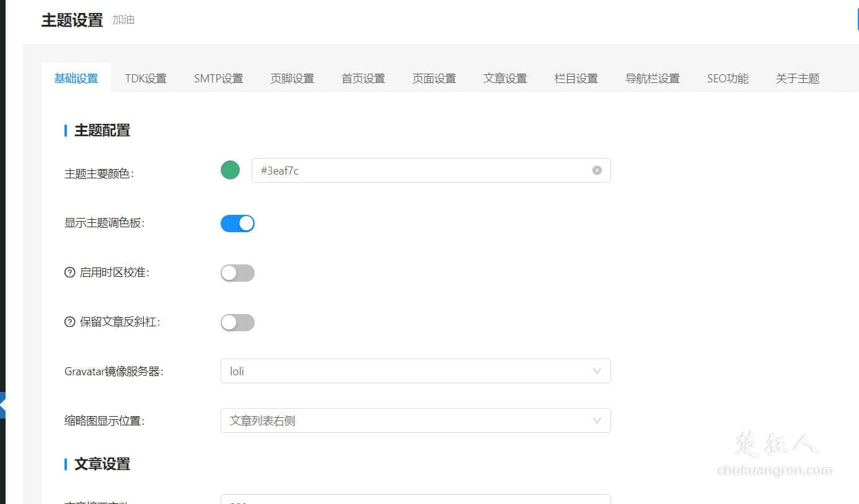859x504 pixels.
Task: Click the blue sidebar collapse arrow on left edge
Action: click(4, 406)
